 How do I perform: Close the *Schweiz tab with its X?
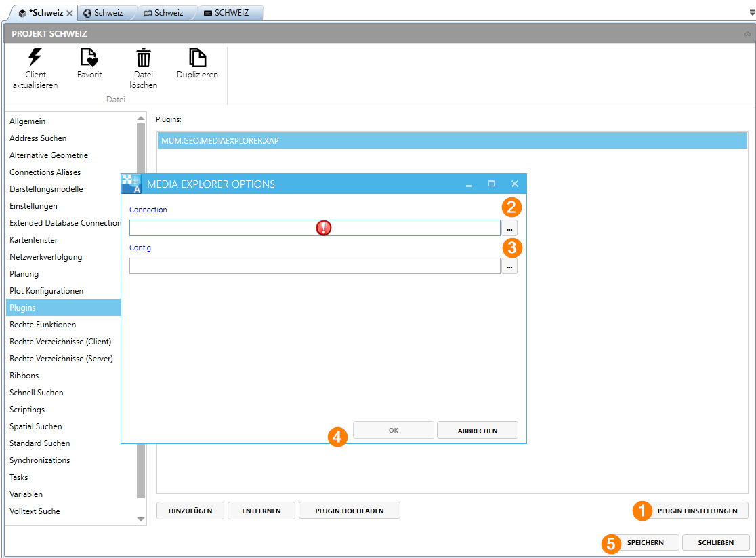click(69, 13)
